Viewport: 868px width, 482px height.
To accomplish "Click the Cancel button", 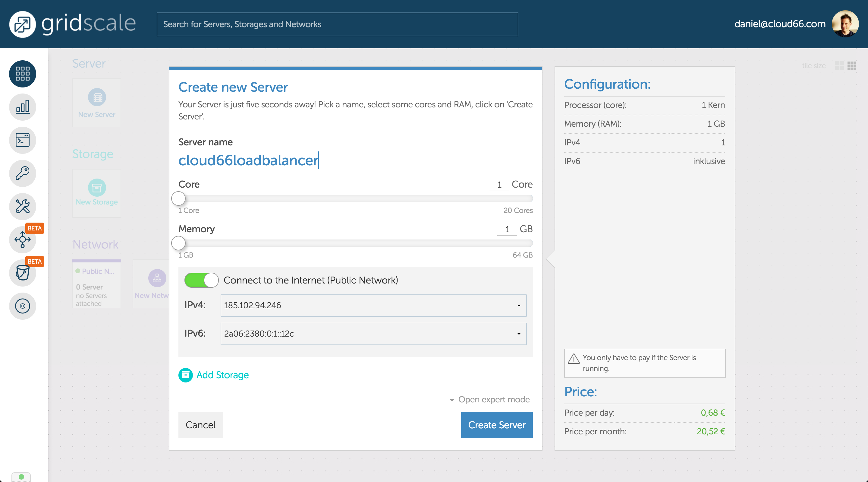I will pos(200,425).
